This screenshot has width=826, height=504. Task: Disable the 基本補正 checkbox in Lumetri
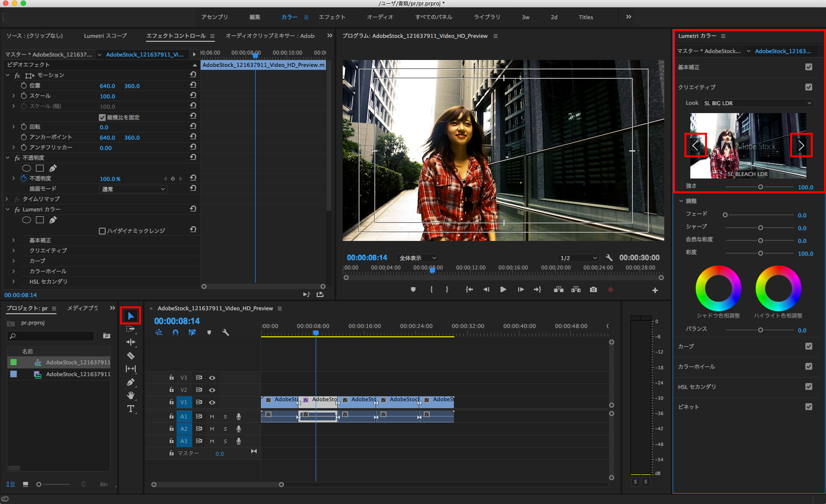(809, 67)
